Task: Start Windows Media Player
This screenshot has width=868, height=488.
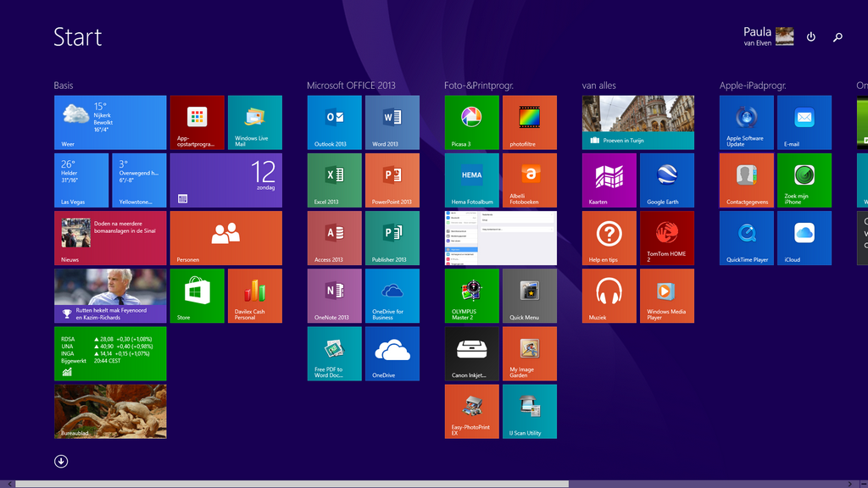Action: 666,296
